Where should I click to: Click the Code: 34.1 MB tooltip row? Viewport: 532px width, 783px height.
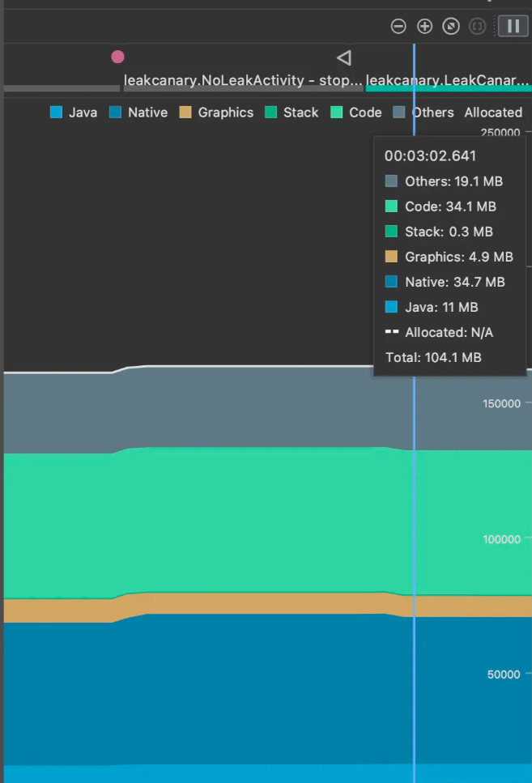[x=440, y=206]
